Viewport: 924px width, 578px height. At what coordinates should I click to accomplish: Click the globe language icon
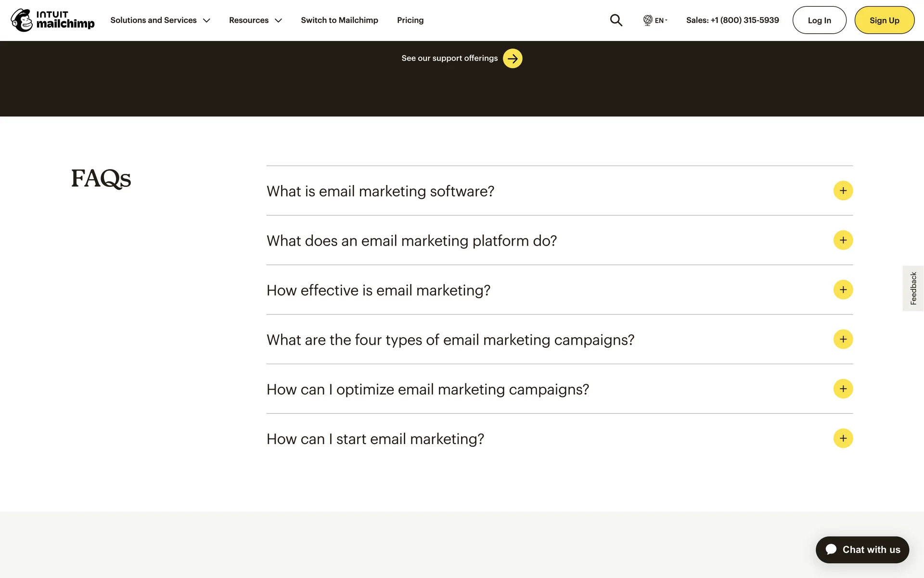click(648, 20)
